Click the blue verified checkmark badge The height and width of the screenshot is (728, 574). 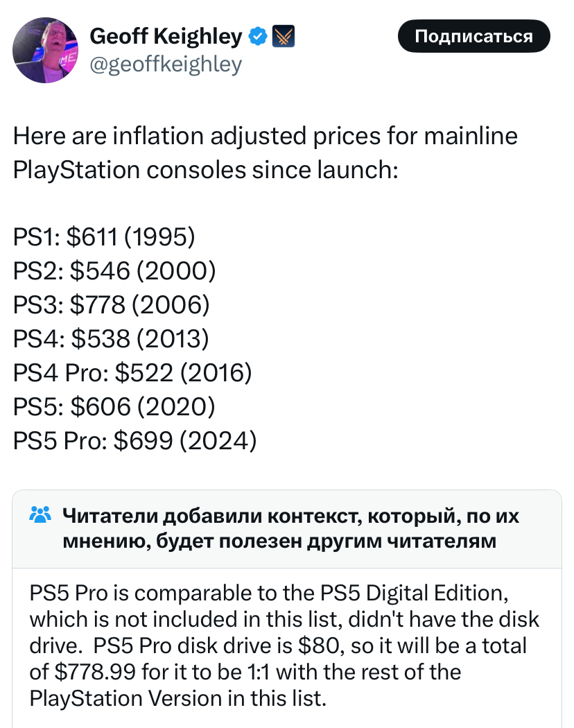259,35
